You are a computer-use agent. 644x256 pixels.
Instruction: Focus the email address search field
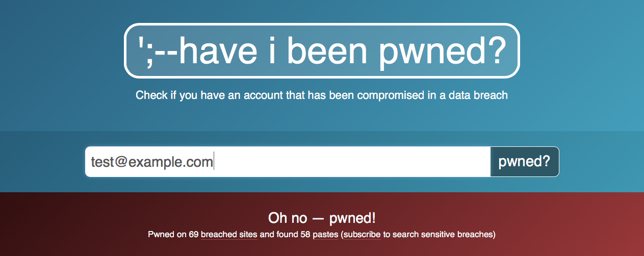[x=288, y=162]
